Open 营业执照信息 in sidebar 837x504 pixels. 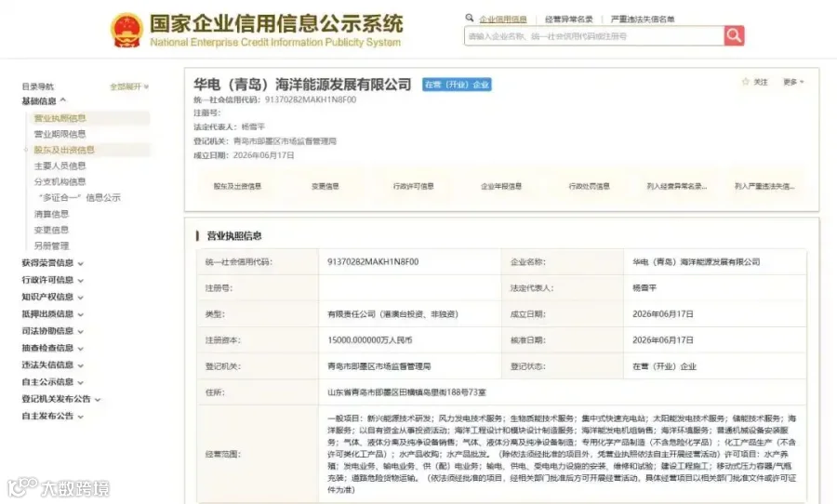tap(60, 118)
